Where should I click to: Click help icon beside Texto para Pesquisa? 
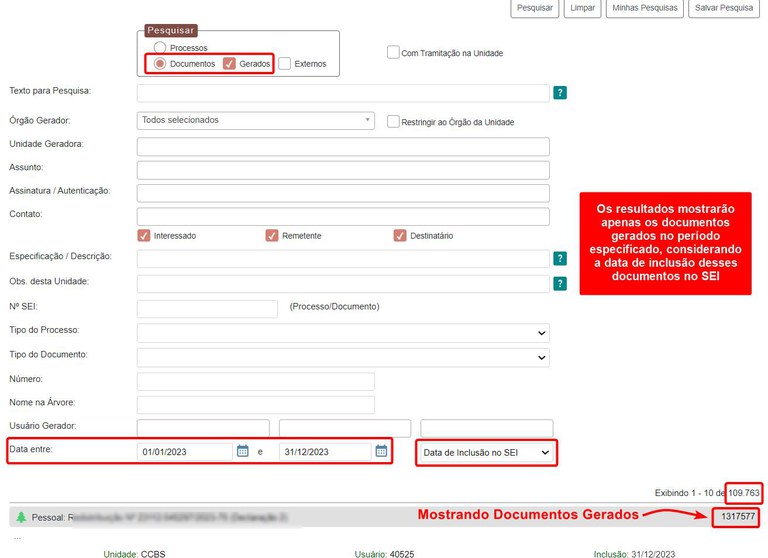click(560, 93)
